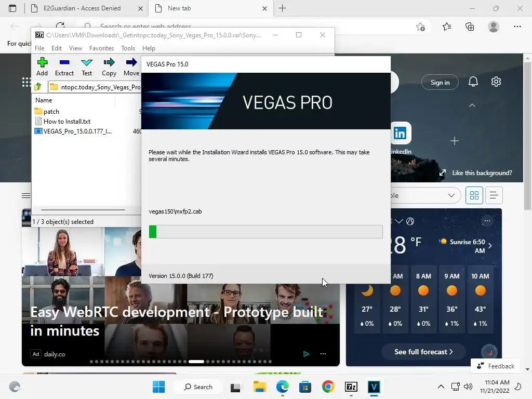Screen dimensions: 532x399
Task: Click the taskbar Search box
Action: 198,387
